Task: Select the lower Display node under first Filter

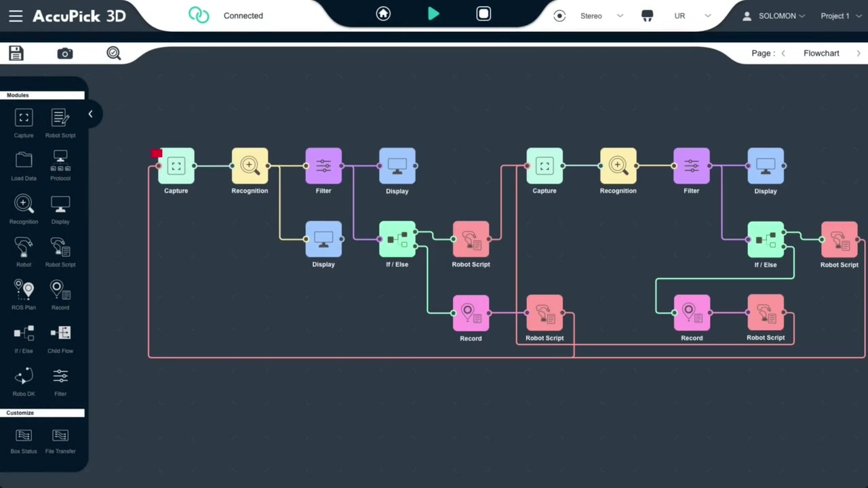Action: coord(323,239)
